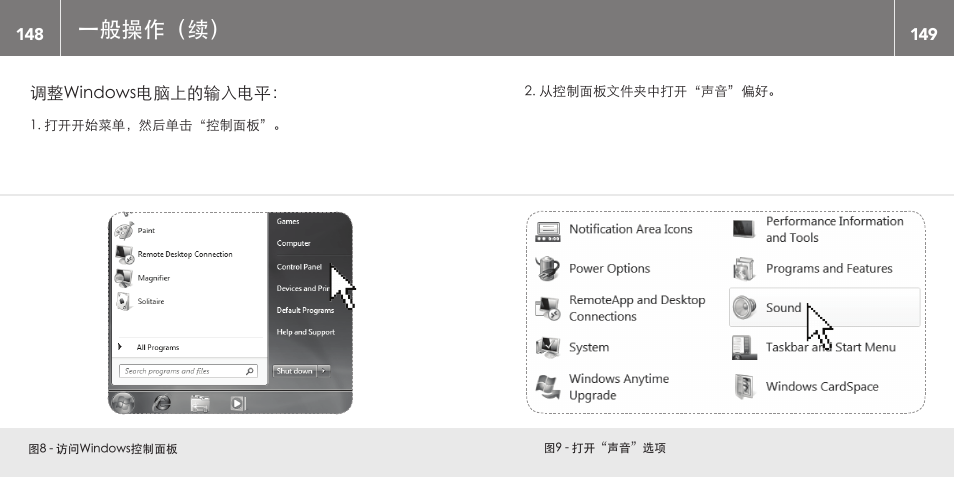Open Windows Anytime Upgrade link
The image size is (954, 478).
tap(619, 387)
